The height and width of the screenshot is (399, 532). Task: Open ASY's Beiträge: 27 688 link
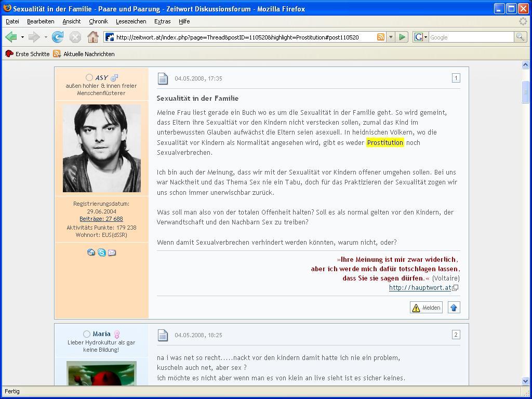pos(101,219)
